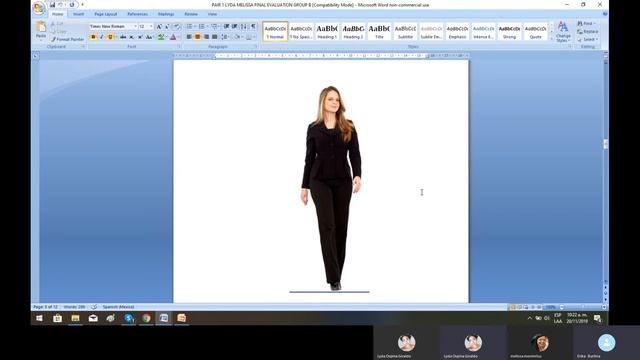Align text to the left

coord(189,37)
